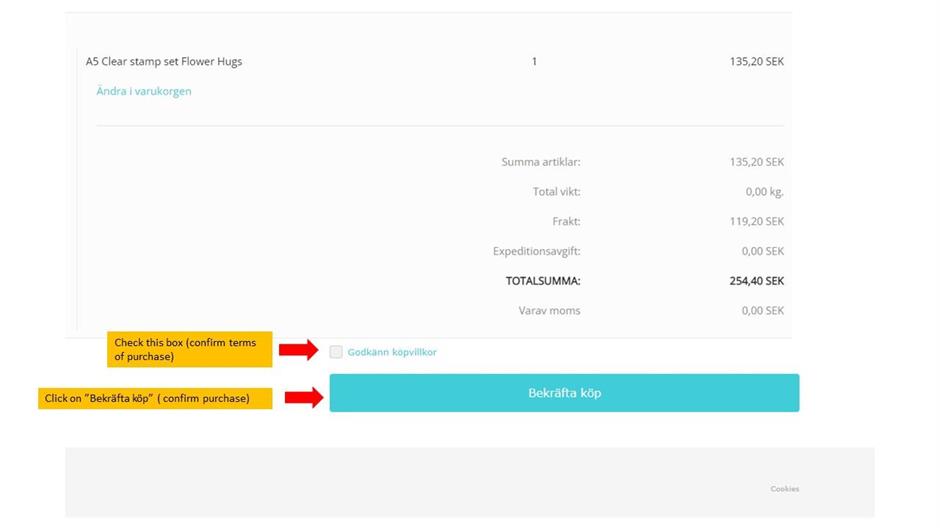Click the red arrow pointing at Bekräfta köp

click(304, 397)
